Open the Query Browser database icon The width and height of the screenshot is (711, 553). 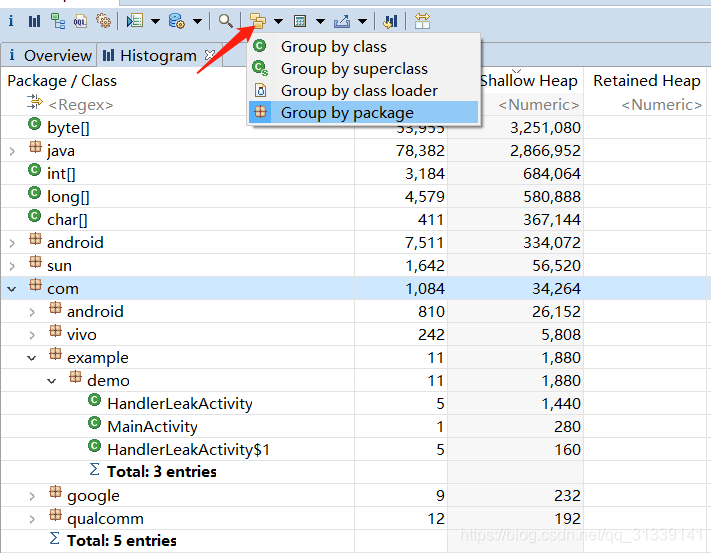coord(176,21)
